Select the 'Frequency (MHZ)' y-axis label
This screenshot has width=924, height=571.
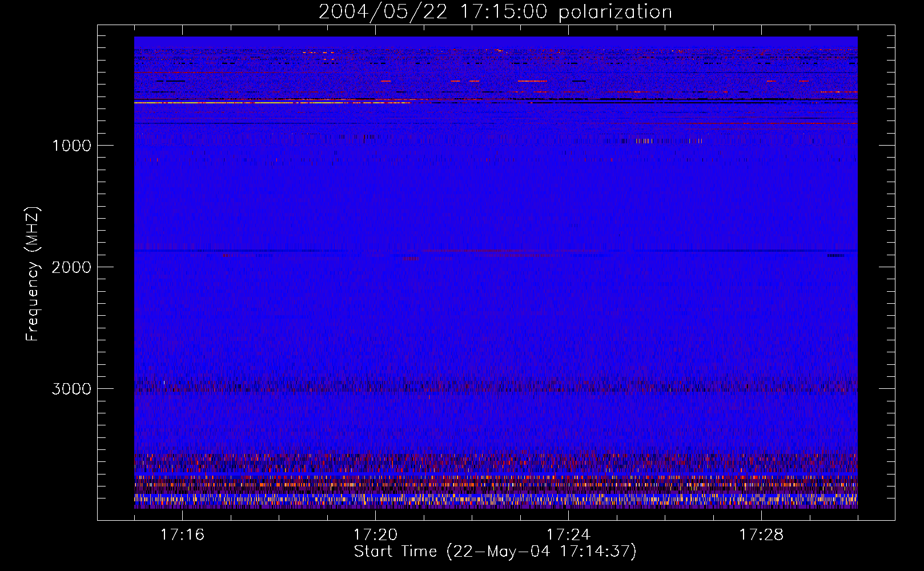(33, 274)
